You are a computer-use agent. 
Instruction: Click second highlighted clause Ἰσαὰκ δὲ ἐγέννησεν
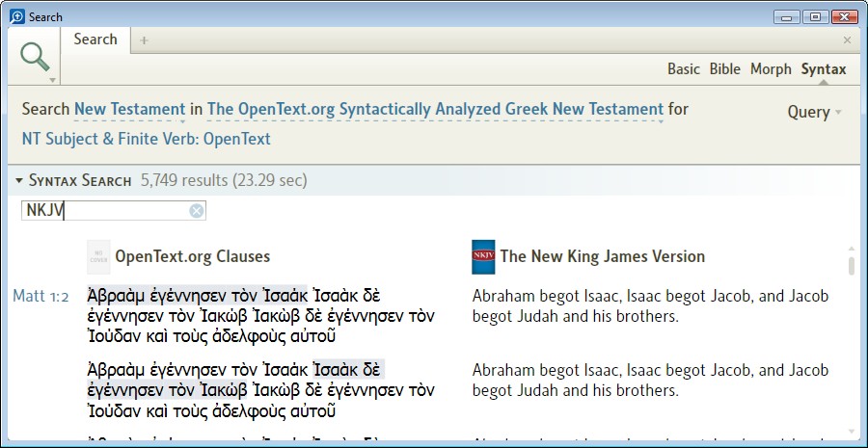point(234,381)
